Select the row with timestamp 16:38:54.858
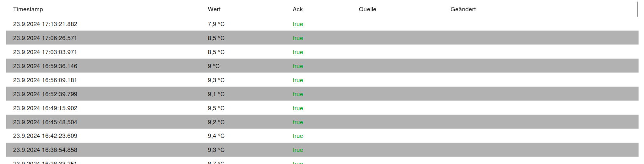The width and height of the screenshot is (644, 164). tap(322, 150)
